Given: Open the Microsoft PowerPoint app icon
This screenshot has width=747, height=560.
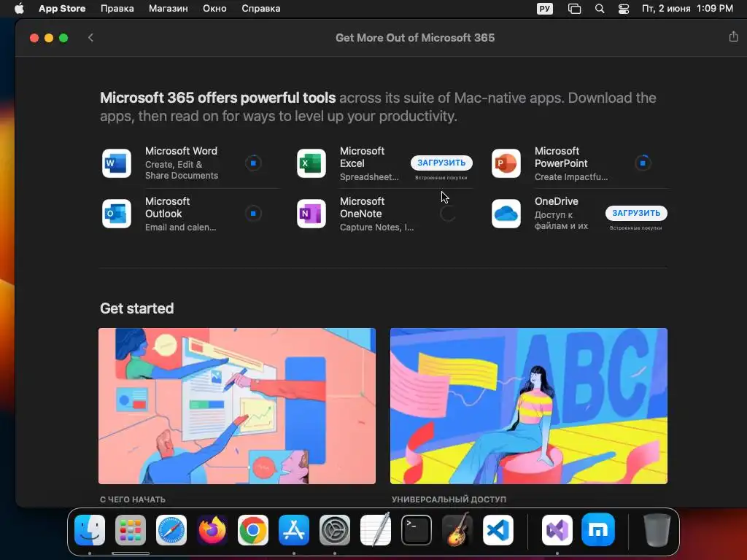Looking at the screenshot, I should point(506,163).
